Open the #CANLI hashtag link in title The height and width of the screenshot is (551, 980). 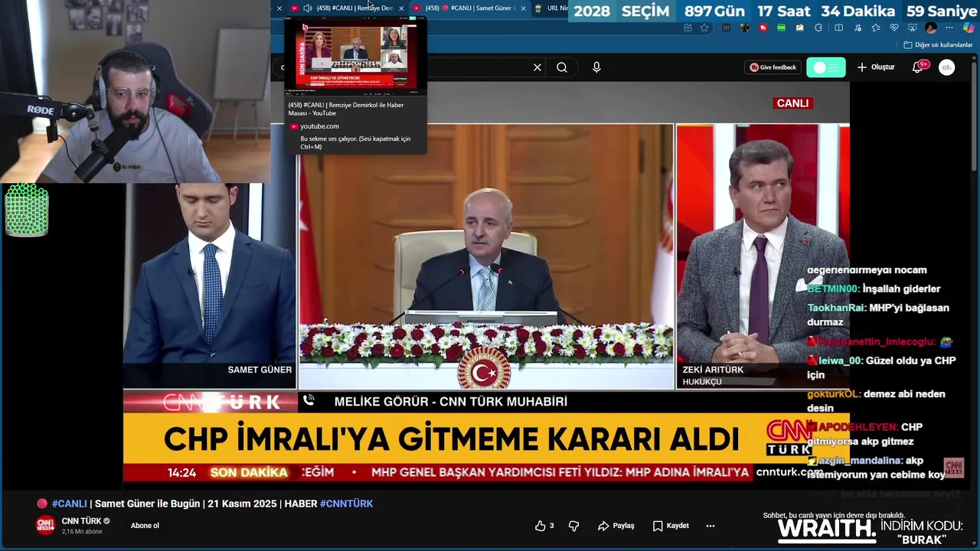[x=69, y=504]
